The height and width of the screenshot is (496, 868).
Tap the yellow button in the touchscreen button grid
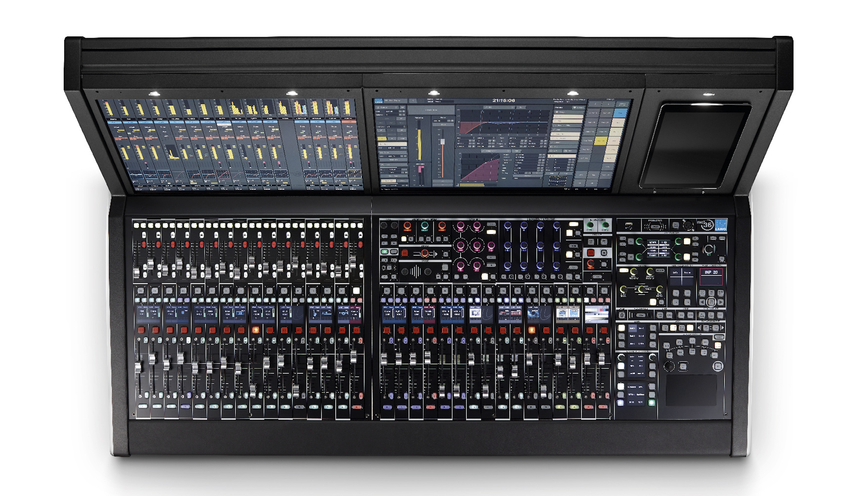click(601, 141)
